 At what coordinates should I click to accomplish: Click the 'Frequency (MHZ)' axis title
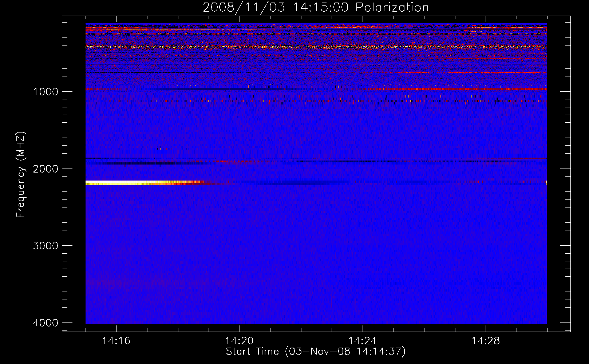pyautogui.click(x=21, y=174)
